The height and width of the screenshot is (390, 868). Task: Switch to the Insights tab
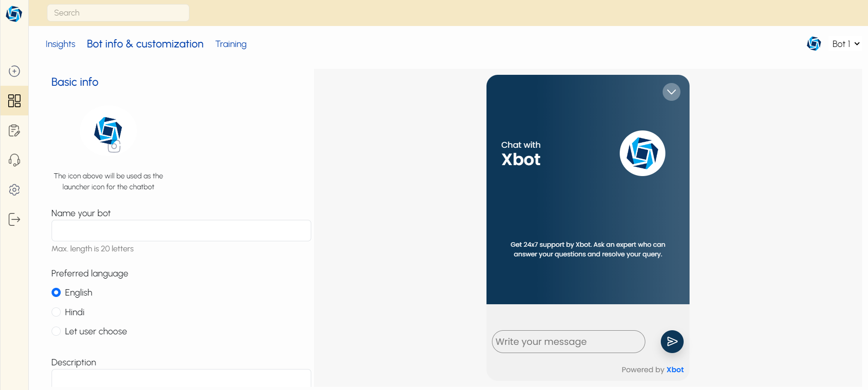[x=60, y=44]
